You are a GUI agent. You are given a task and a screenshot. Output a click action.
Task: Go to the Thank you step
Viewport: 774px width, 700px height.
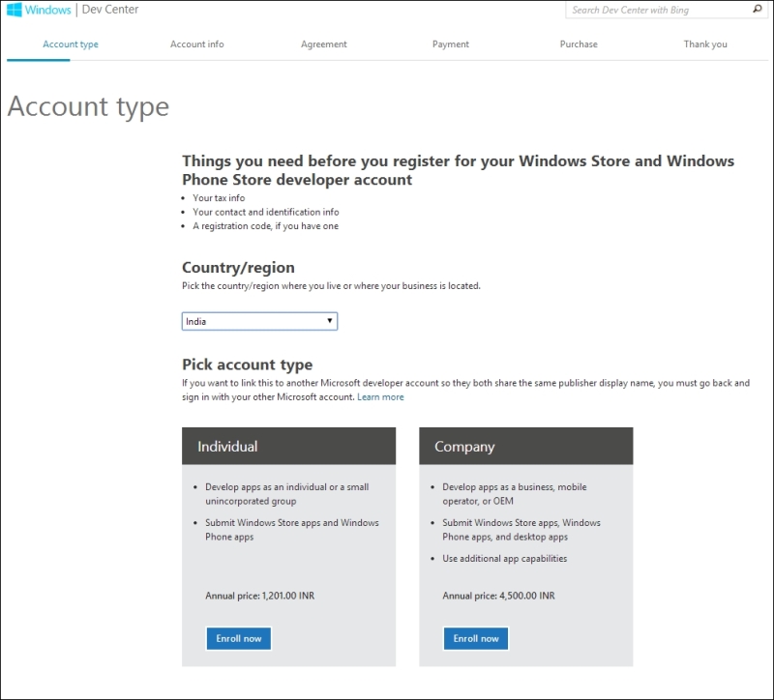tap(705, 44)
